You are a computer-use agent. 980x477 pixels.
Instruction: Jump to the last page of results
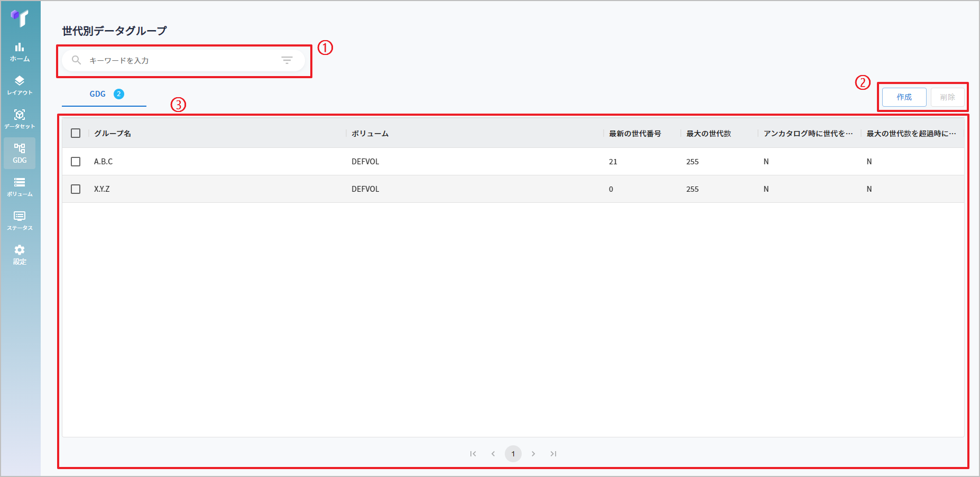[553, 454]
